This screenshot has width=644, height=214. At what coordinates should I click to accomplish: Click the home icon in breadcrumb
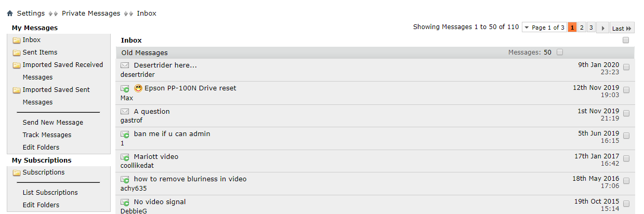click(10, 14)
